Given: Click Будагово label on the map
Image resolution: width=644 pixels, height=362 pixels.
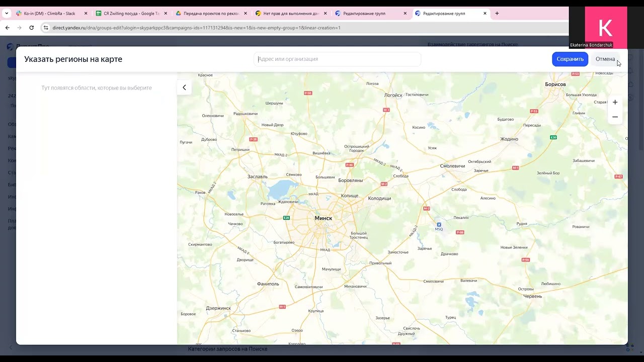Looking at the screenshot, I should click(506, 119).
